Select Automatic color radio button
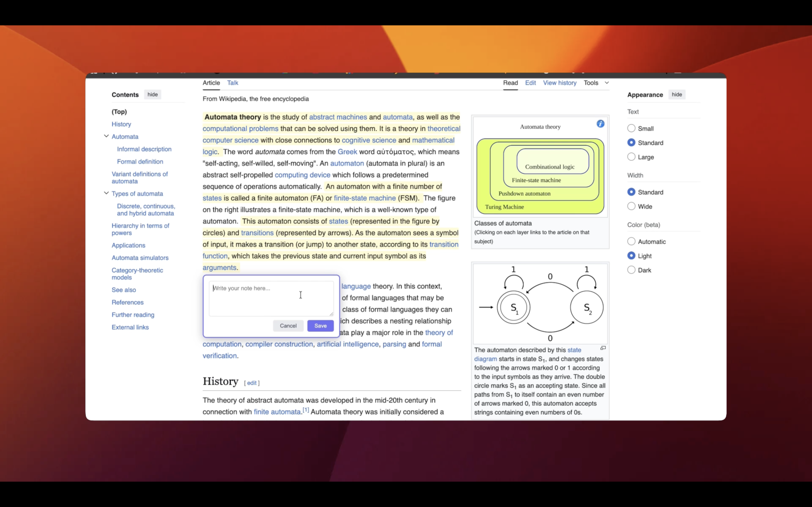 click(x=631, y=241)
